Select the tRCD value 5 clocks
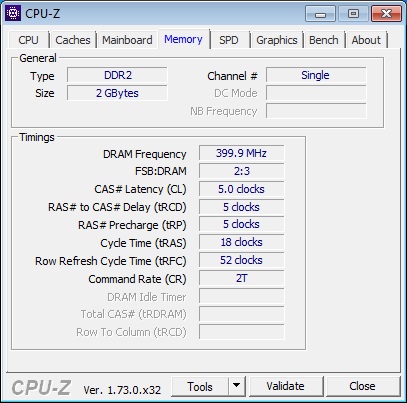The image size is (407, 403). [x=241, y=207]
